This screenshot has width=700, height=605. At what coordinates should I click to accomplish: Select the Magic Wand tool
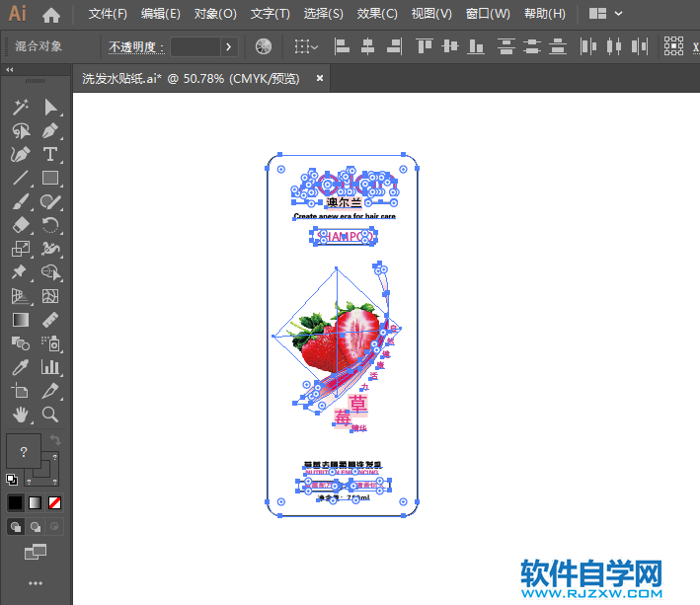[x=21, y=107]
